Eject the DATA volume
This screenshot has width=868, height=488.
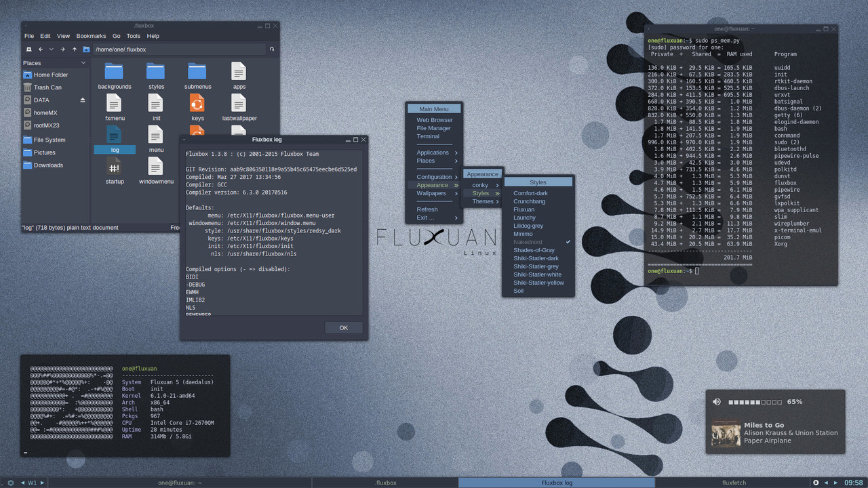[83, 100]
